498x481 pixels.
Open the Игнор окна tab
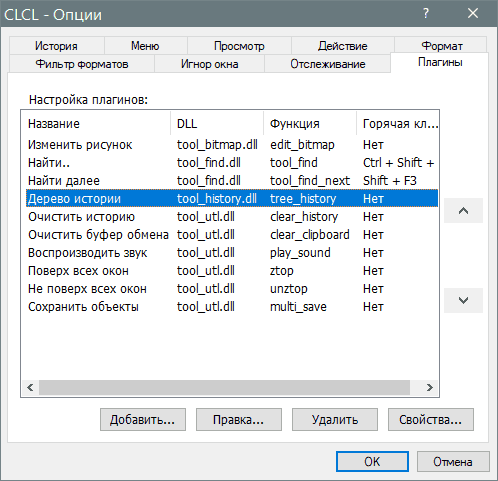click(x=209, y=64)
